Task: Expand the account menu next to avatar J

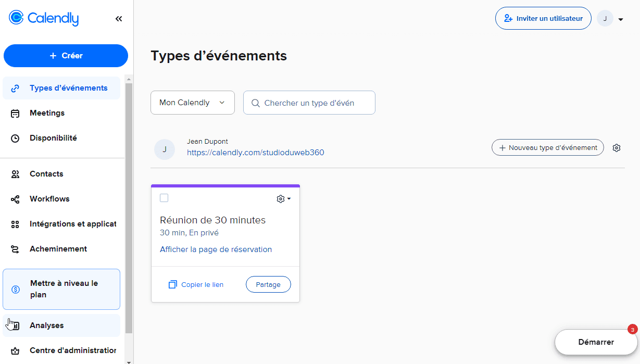Action: click(621, 18)
